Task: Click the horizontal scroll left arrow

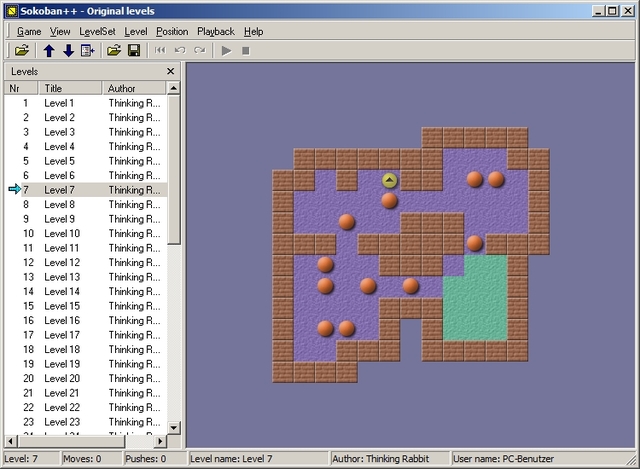Action: tap(11, 441)
